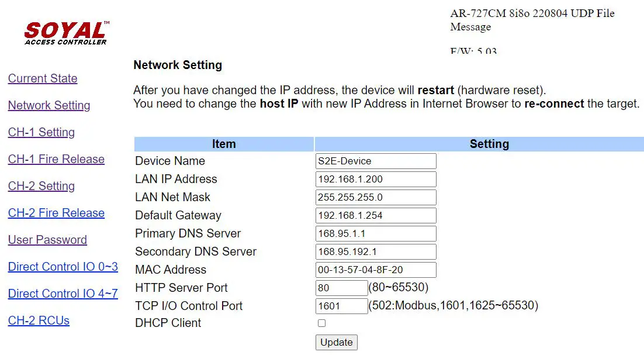Image resolution: width=644 pixels, height=355 pixels.
Task: Open Direct Control IO 0~3
Action: [63, 267]
